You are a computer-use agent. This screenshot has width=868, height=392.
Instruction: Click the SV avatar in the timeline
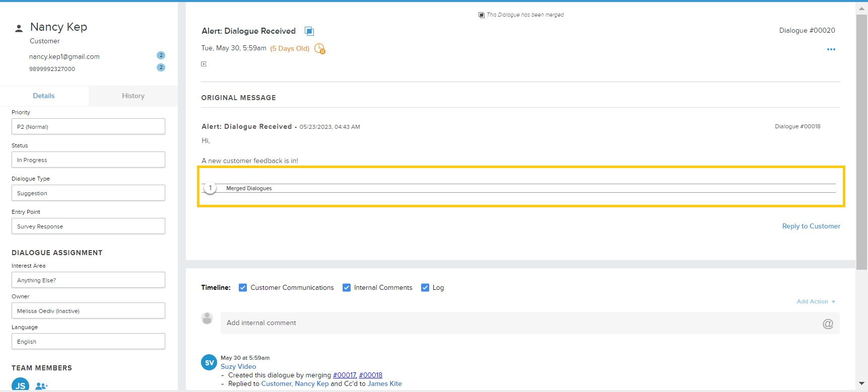click(209, 362)
